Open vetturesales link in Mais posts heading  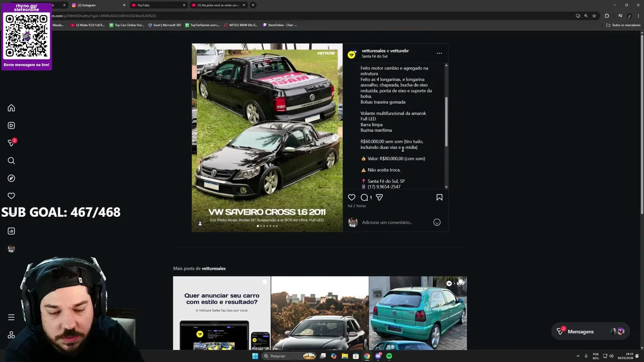(x=213, y=268)
